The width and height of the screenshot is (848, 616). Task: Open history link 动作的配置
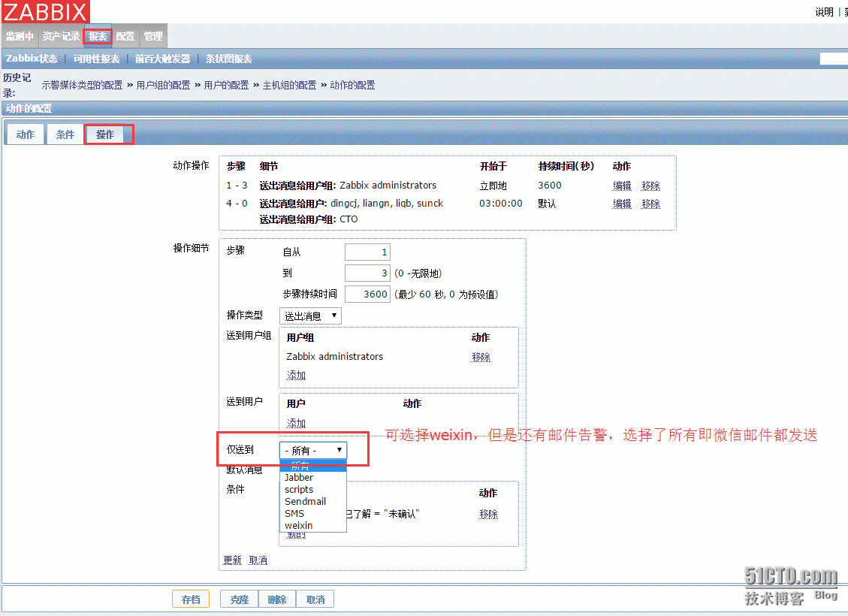tap(352, 85)
